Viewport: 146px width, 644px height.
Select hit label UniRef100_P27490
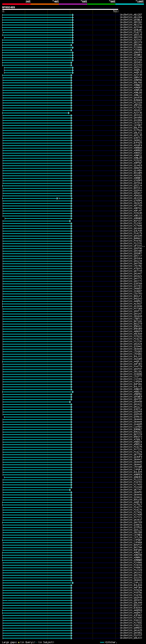tap(131, 617)
